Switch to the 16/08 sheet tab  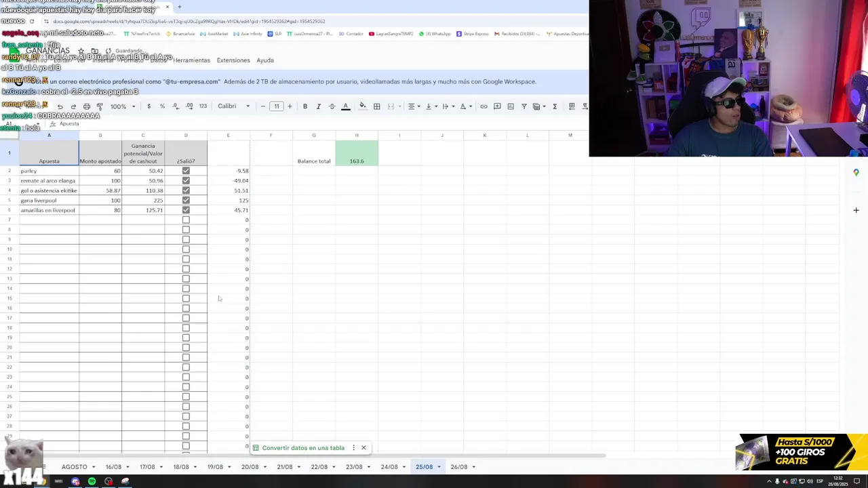tap(113, 467)
